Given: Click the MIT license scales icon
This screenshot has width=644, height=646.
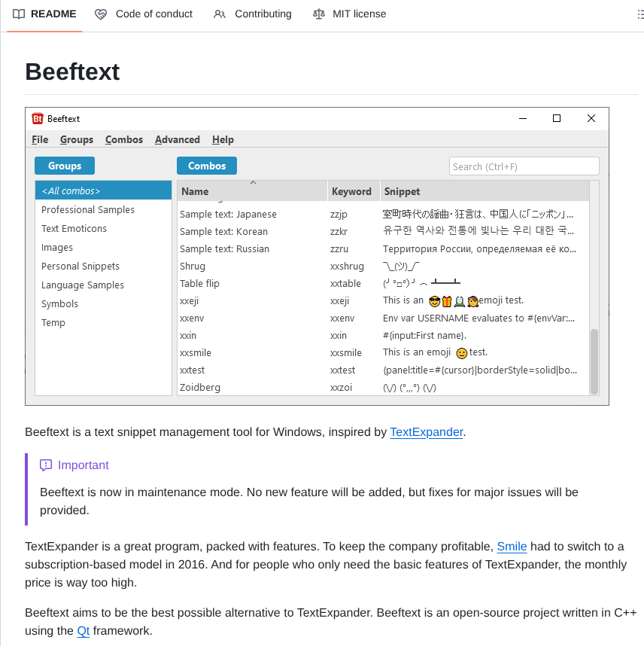Looking at the screenshot, I should click(319, 14).
